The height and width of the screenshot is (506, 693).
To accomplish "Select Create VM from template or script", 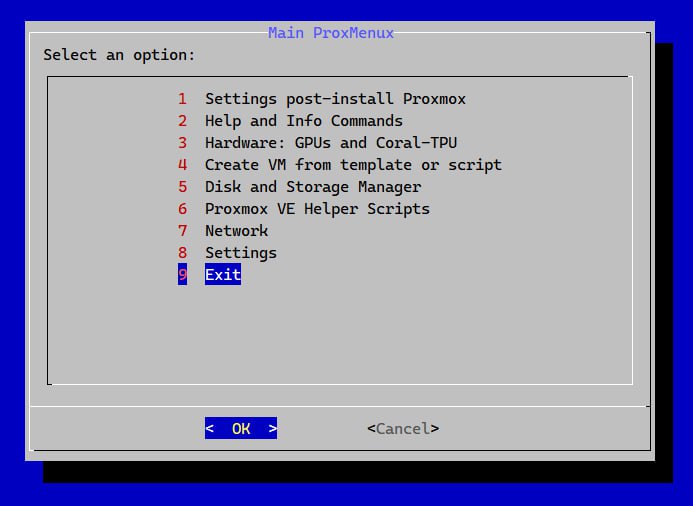I will (340, 165).
